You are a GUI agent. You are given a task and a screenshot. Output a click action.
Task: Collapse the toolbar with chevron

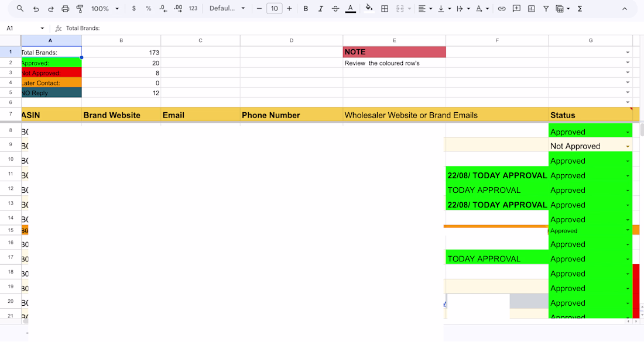(624, 8)
